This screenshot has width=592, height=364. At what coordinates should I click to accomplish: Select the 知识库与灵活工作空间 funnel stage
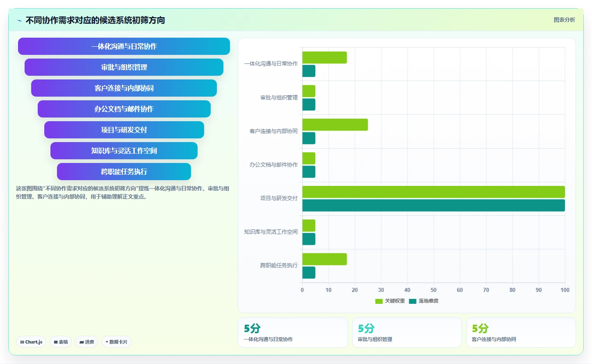coord(124,151)
